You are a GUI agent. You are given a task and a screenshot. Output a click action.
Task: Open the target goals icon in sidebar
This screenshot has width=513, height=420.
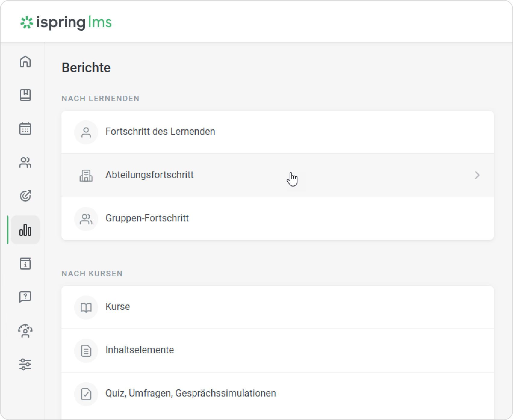pos(25,196)
